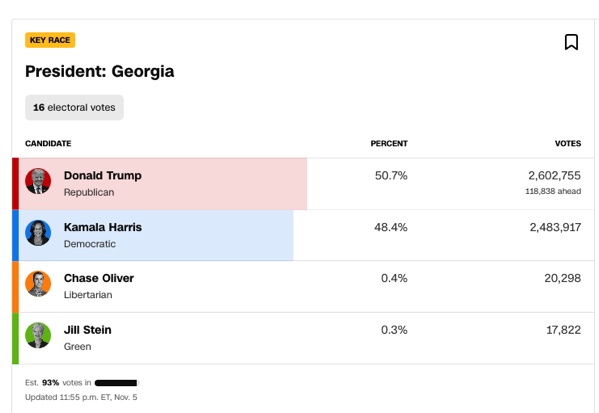Image resolution: width=599 pixels, height=413 pixels.
Task: Click the 118,838 ahead label
Action: click(553, 191)
